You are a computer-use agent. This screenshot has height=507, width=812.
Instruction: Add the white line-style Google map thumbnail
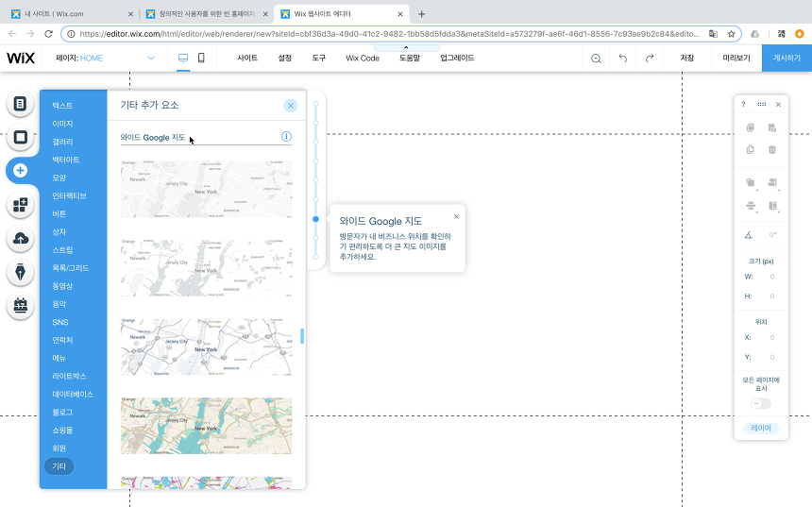[x=206, y=347]
